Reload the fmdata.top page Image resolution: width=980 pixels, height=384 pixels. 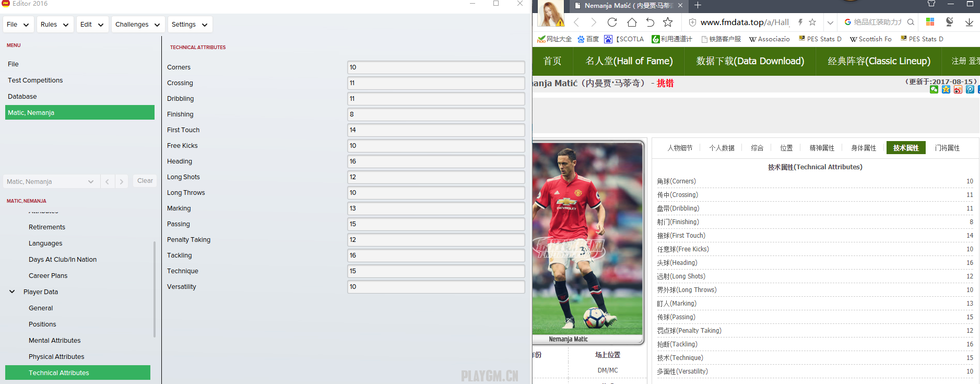[612, 22]
